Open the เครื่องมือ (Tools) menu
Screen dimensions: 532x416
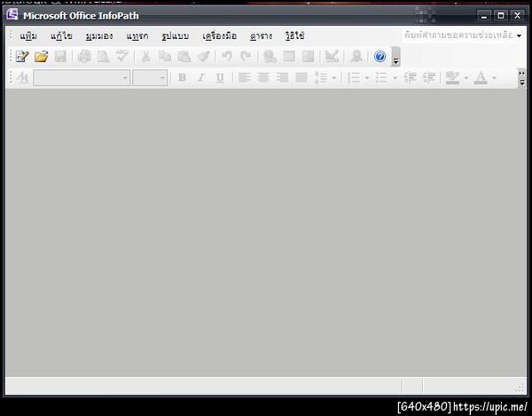pyautogui.click(x=219, y=35)
